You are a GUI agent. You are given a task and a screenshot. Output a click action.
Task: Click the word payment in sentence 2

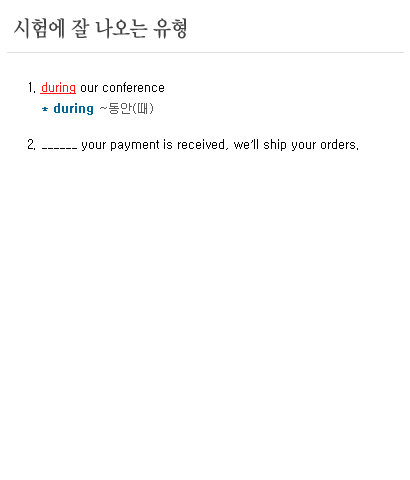coord(135,145)
